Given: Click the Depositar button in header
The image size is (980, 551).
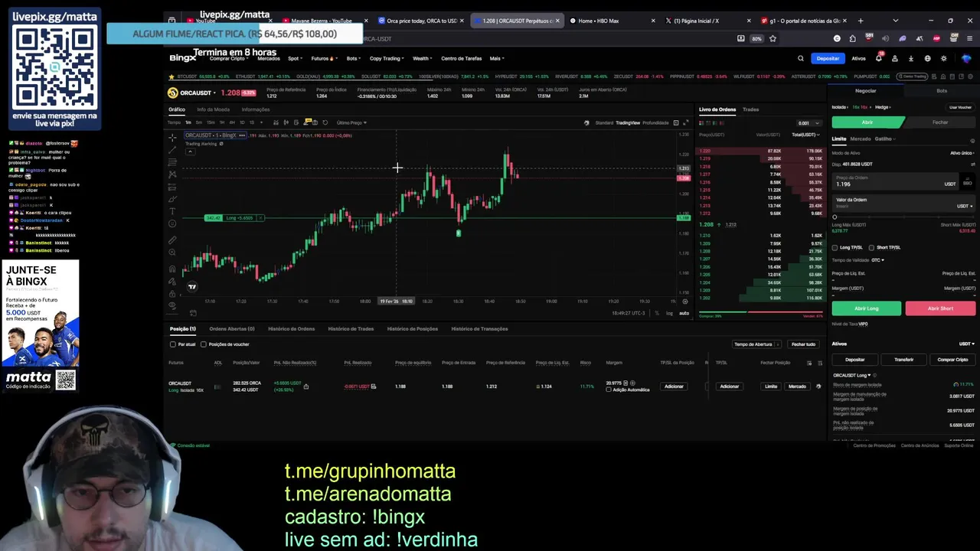Looking at the screenshot, I should coord(828,58).
